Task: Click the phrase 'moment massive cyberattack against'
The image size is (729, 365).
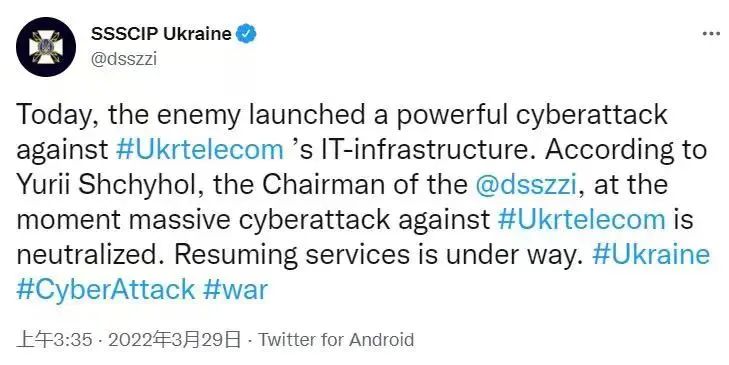Action: tap(253, 219)
